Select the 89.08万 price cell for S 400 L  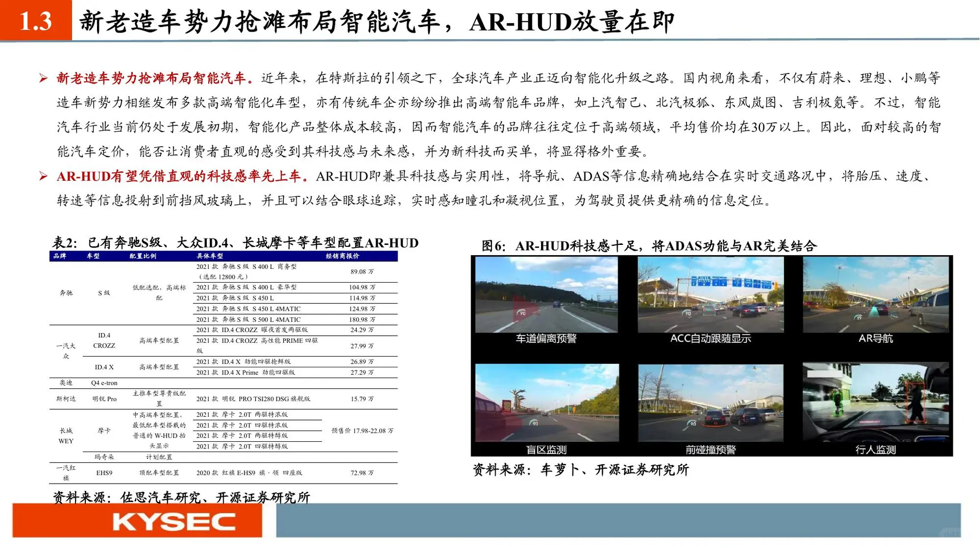[x=361, y=271]
